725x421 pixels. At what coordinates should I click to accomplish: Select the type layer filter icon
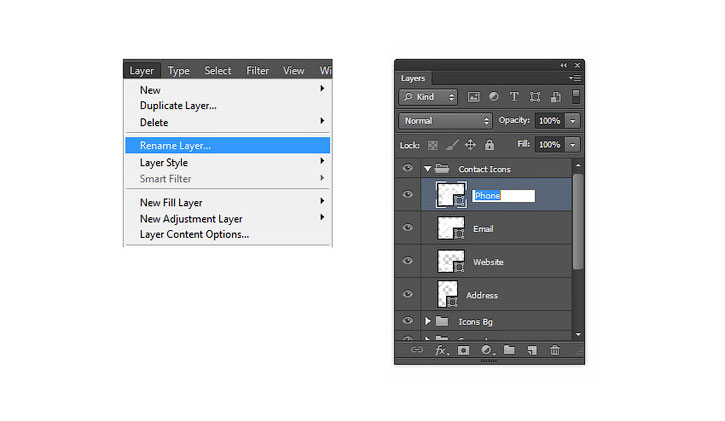click(514, 97)
